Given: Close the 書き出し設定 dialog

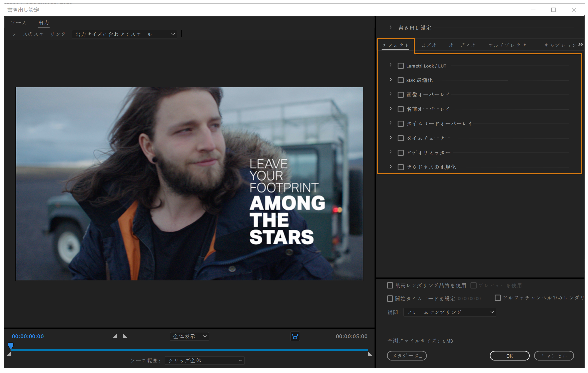Looking at the screenshot, I should click(x=574, y=10).
